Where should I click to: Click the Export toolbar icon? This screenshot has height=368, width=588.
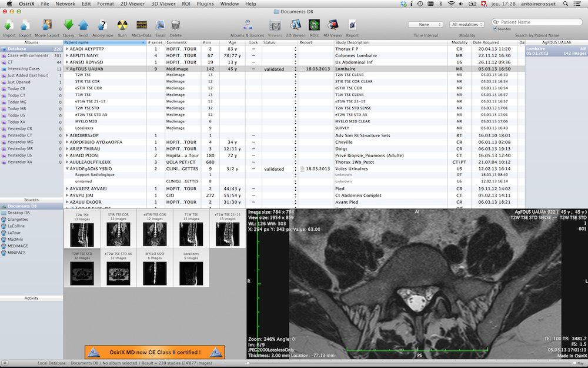tap(25, 25)
